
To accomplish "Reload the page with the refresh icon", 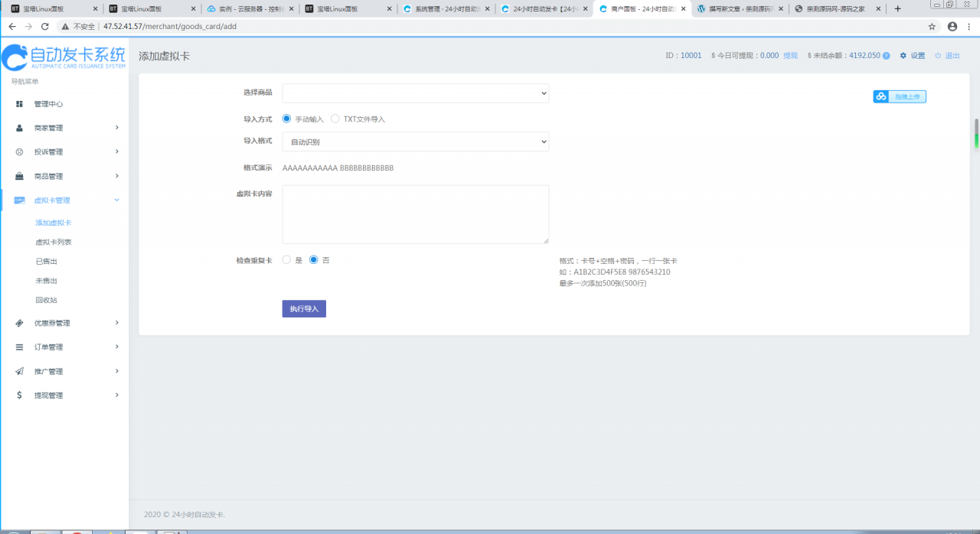I will (x=45, y=26).
